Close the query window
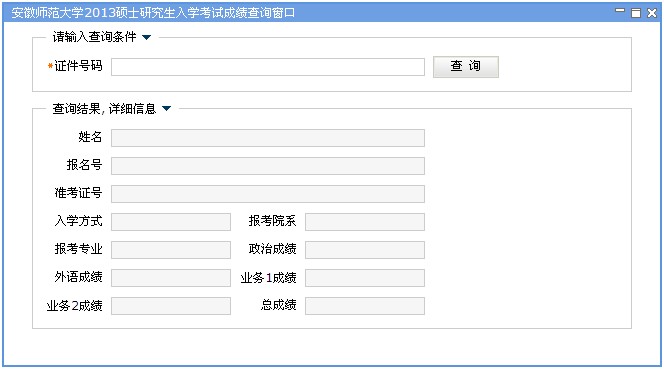 tap(652, 13)
